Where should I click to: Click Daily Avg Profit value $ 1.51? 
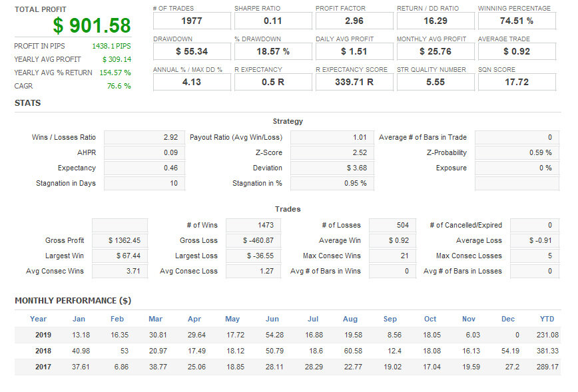[354, 52]
